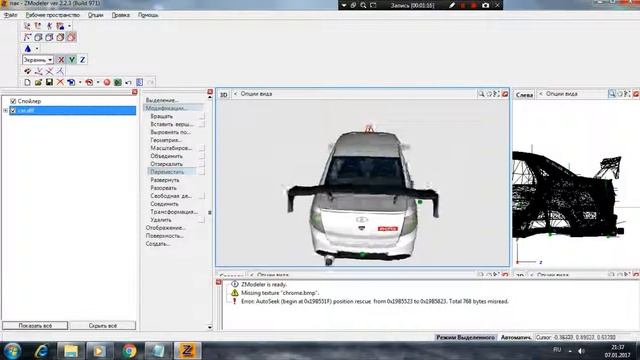Screen dimensions: 640x360
Task: Expand the highlighted object tree node
Action: coord(5,111)
